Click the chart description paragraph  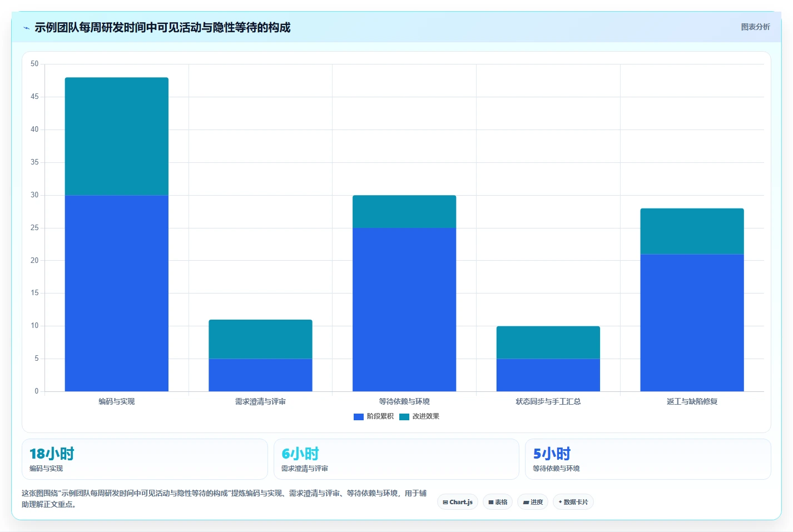point(224,499)
